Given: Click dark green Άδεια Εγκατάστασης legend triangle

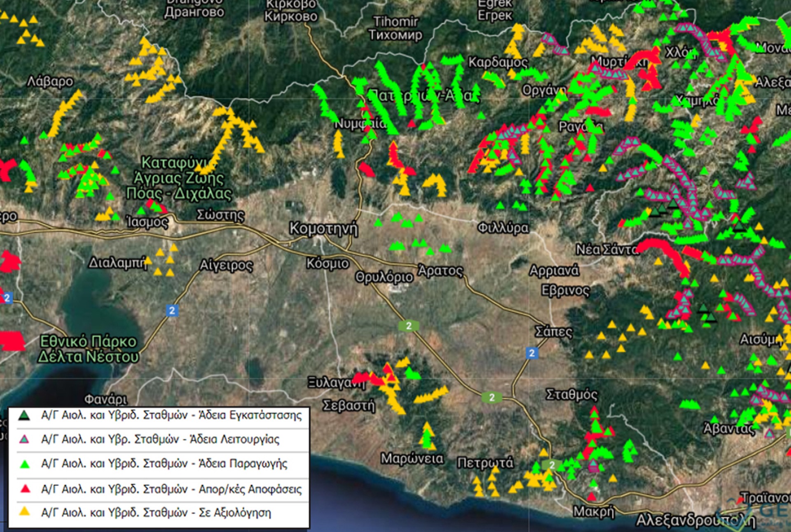Looking at the screenshot, I should coord(24,415).
